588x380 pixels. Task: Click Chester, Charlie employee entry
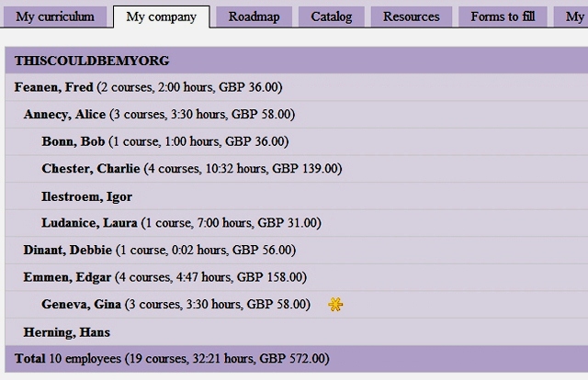[x=90, y=168]
